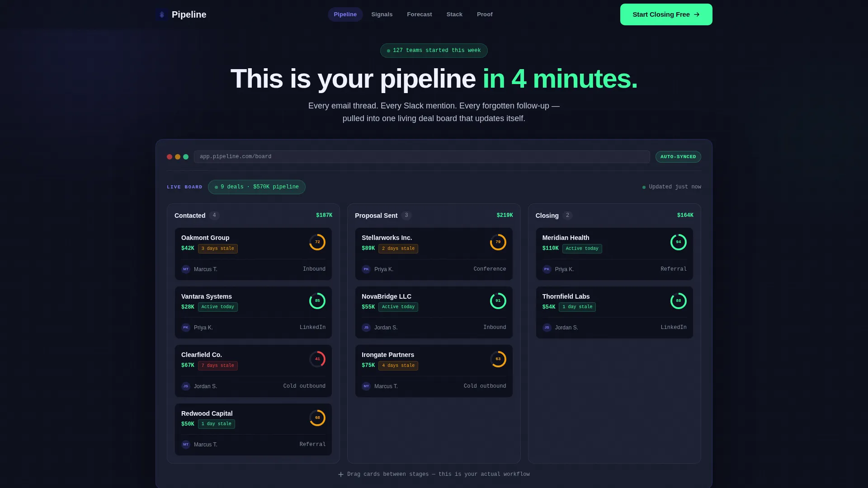Click the drag-cards move icon below board
Viewport: 868px width, 488px height.
(x=341, y=474)
